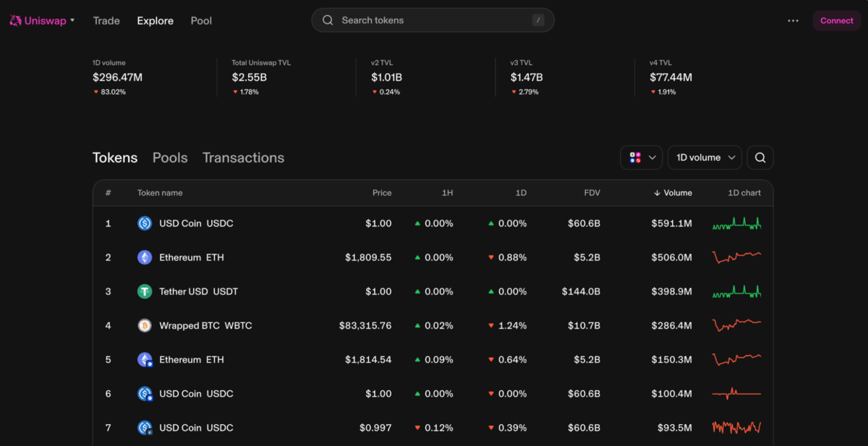Open the 1D chart for the $150.3M volume row

point(736,359)
